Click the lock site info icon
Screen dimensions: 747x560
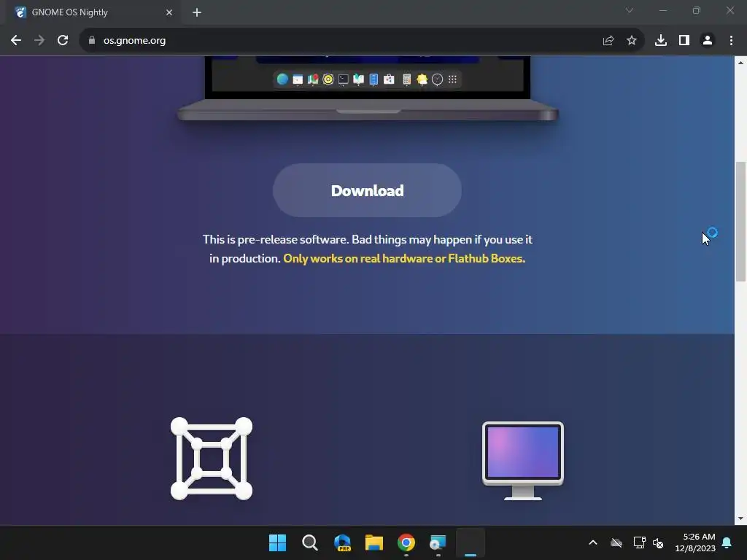coord(92,41)
